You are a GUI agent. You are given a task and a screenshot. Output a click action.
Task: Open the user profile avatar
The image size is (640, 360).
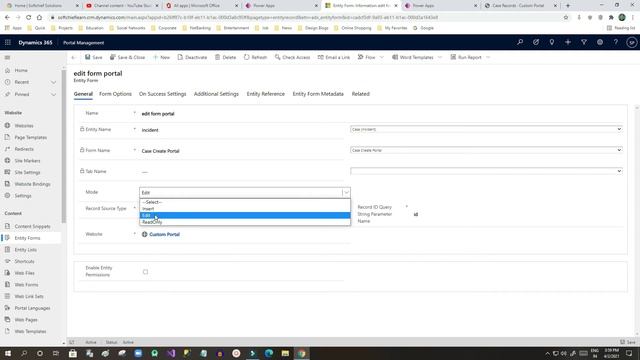[631, 42]
